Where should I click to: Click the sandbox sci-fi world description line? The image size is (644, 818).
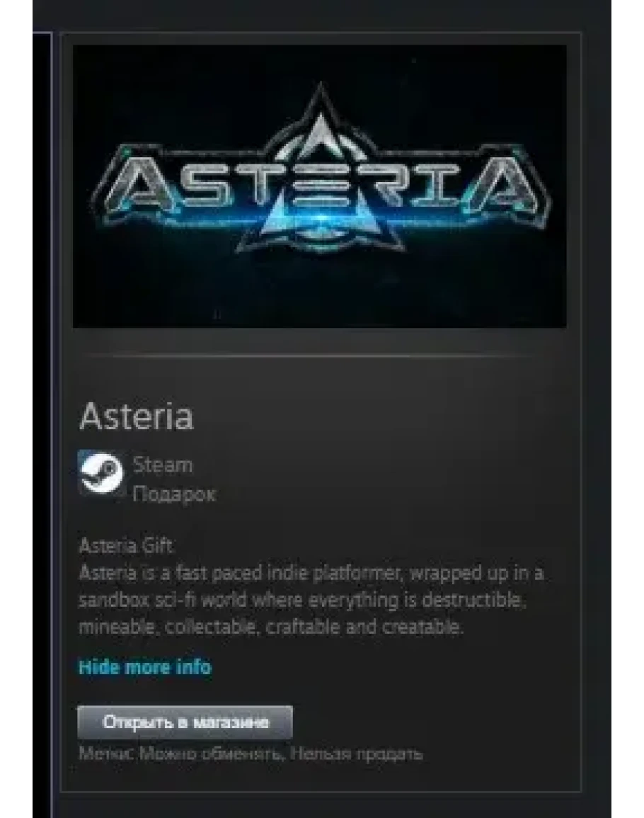[302, 600]
